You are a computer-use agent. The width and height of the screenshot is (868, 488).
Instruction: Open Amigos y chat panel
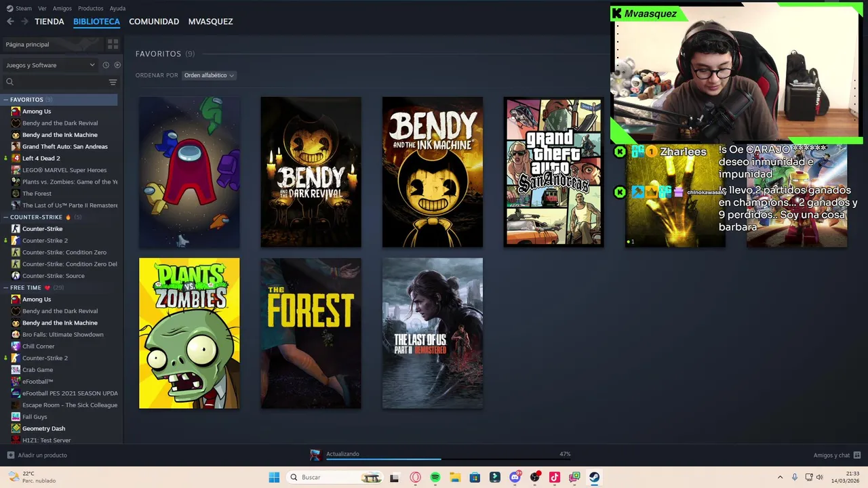coord(837,455)
